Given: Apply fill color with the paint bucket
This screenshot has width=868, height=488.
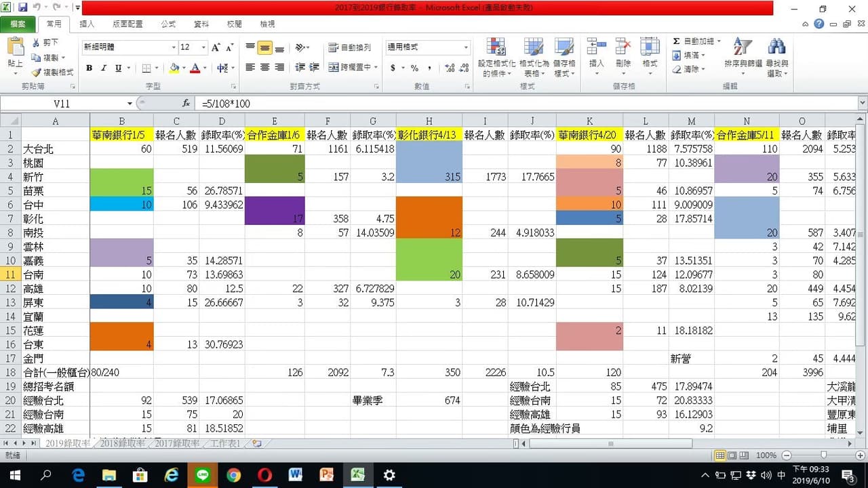Looking at the screenshot, I should coord(174,68).
